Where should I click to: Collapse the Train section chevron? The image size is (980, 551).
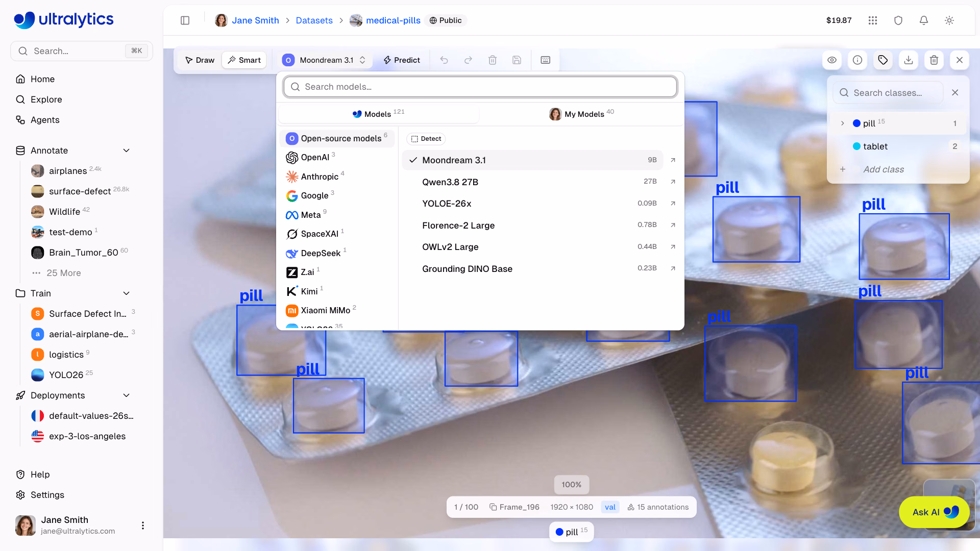[127, 293]
